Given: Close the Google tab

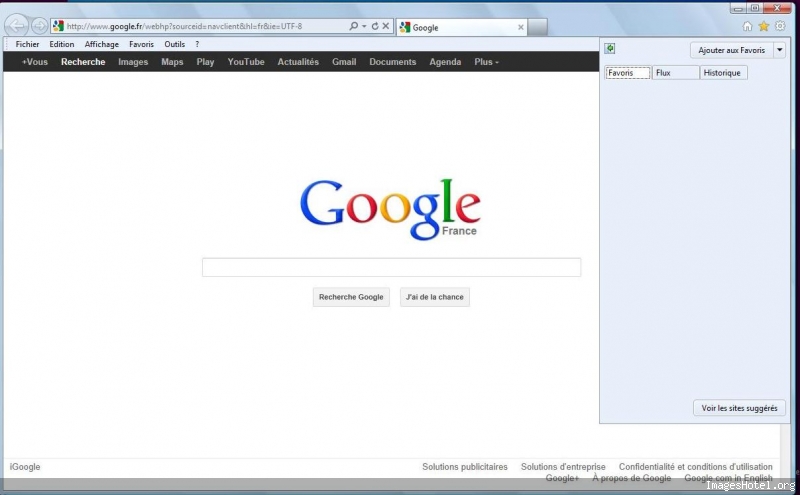Looking at the screenshot, I should 520,28.
